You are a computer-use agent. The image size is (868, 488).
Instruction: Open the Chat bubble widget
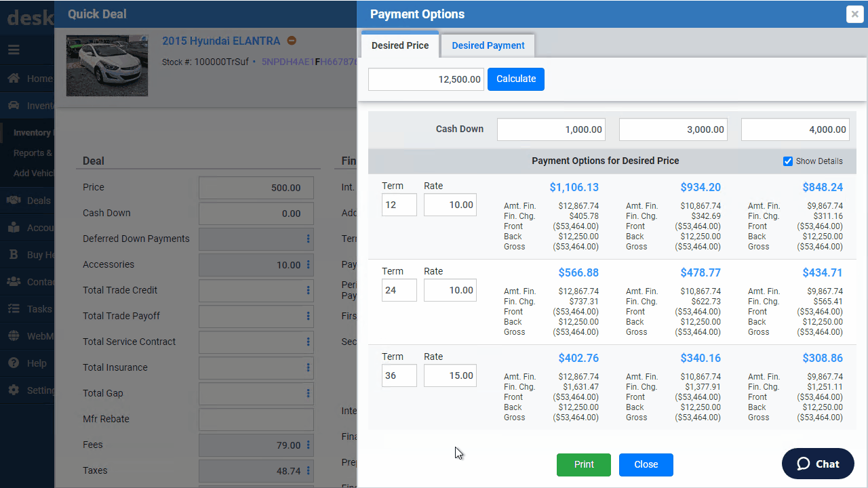tap(818, 464)
